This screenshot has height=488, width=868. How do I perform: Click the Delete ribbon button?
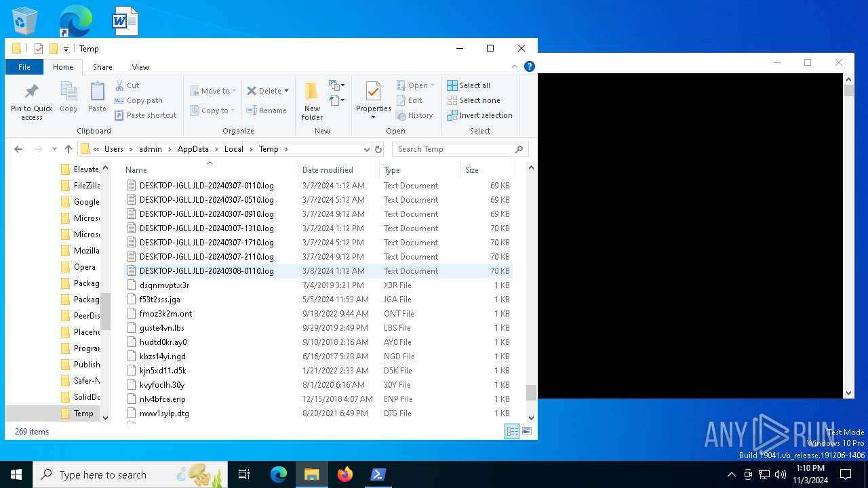[x=264, y=91]
